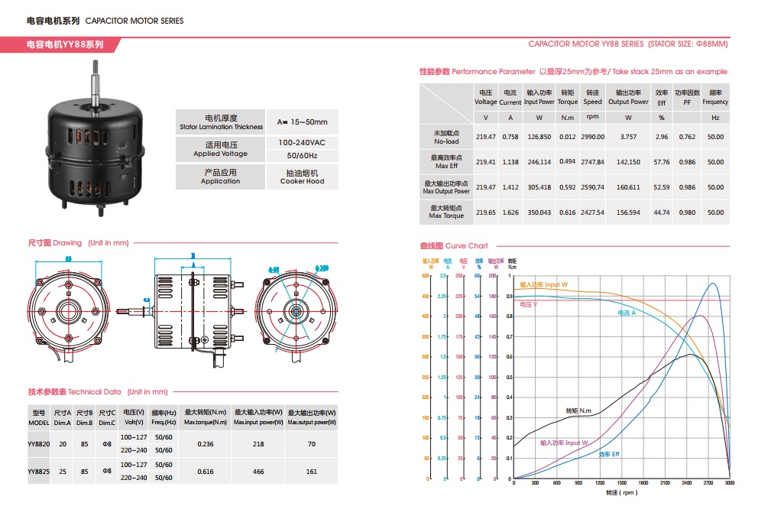This screenshot has height=532, width=758.
Task: Select the '电流 A' curve label
Action: click(x=627, y=313)
